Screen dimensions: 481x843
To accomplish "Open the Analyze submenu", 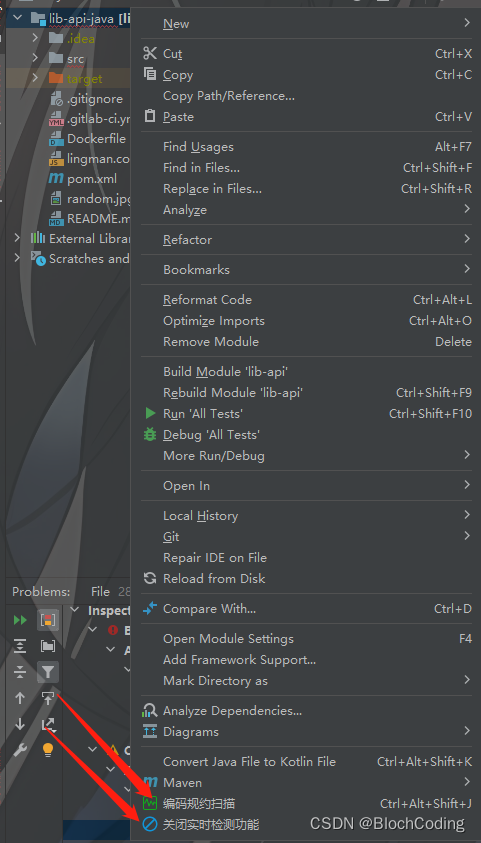I will (x=306, y=209).
